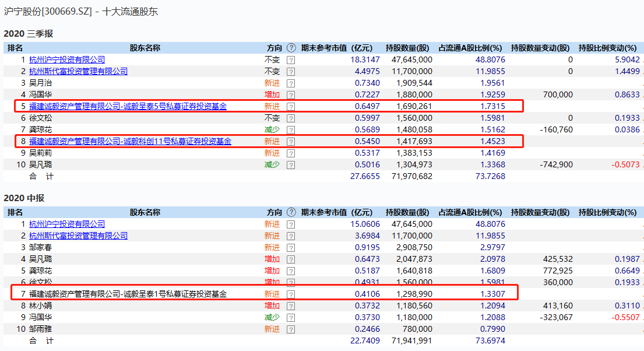Click help icon in 林小娟 row
Image resolution: width=644 pixels, height=351 pixels.
[291, 306]
